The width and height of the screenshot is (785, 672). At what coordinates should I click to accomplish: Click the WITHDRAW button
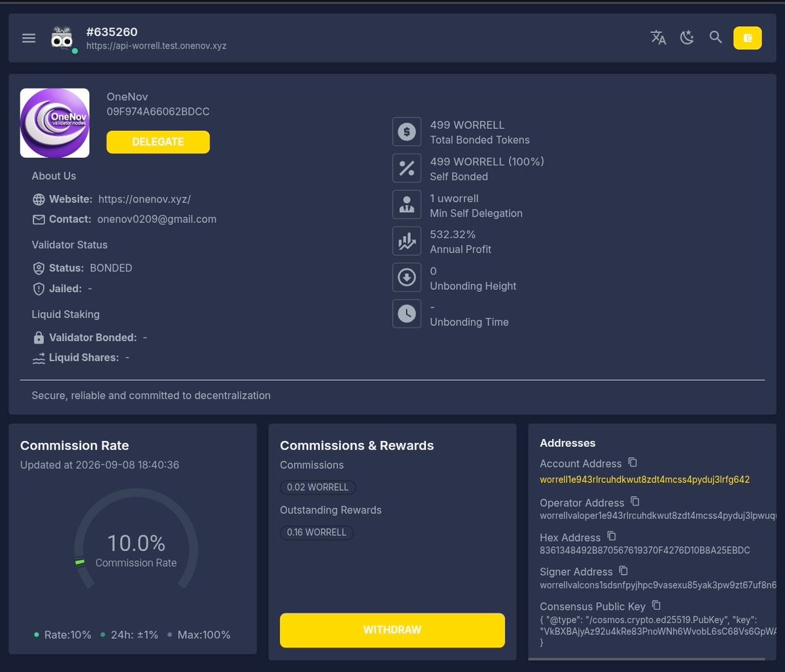coord(392,630)
